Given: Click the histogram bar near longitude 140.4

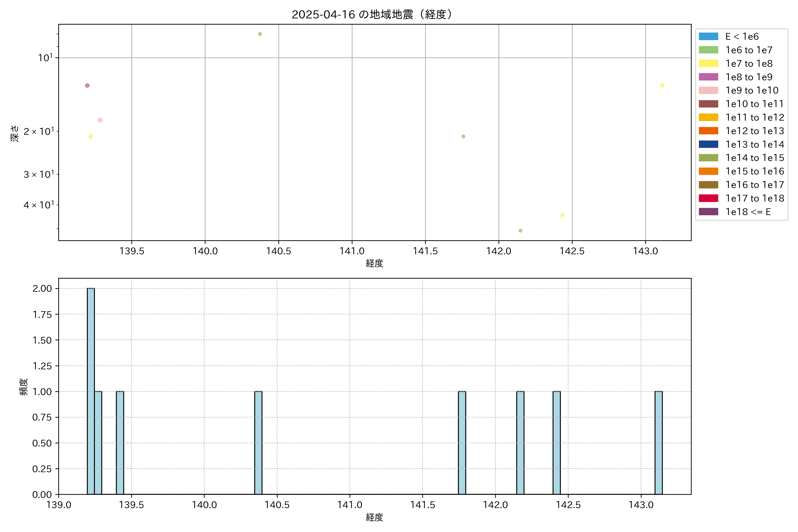Looking at the screenshot, I should coord(258,443).
